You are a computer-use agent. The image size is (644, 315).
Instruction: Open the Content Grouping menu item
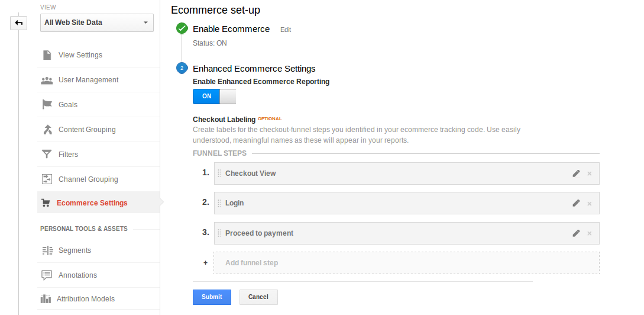click(x=87, y=130)
